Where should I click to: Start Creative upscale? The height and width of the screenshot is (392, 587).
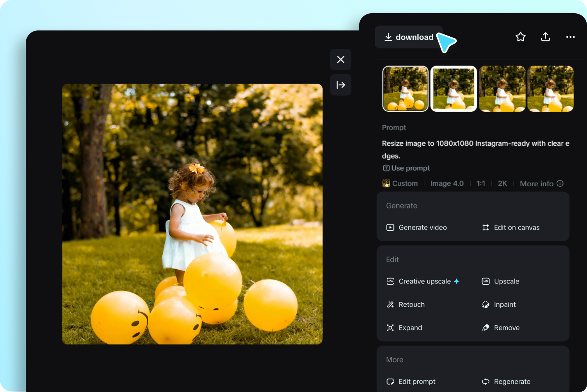pos(423,281)
